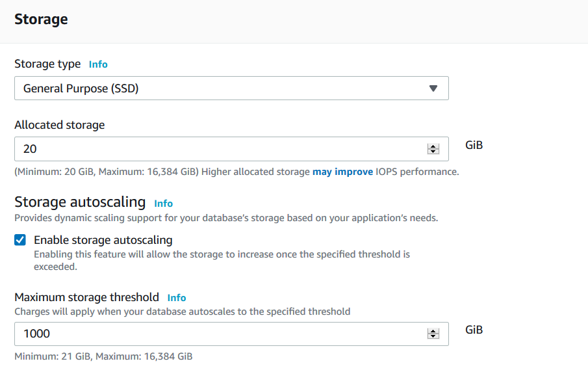The image size is (588, 372).
Task: Increase Allocated storage with up arrow
Action: click(x=433, y=146)
